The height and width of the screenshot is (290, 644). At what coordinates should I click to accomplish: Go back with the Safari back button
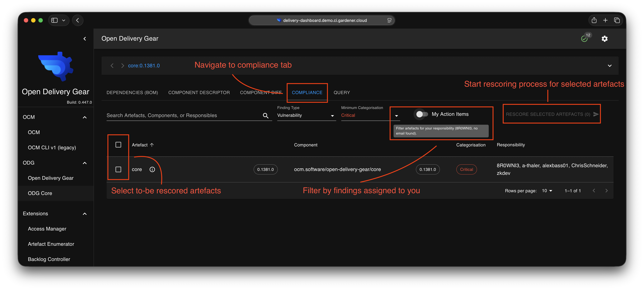[x=78, y=20]
